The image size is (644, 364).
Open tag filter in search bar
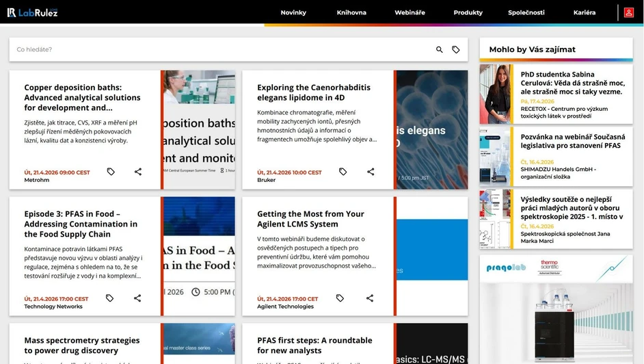456,49
